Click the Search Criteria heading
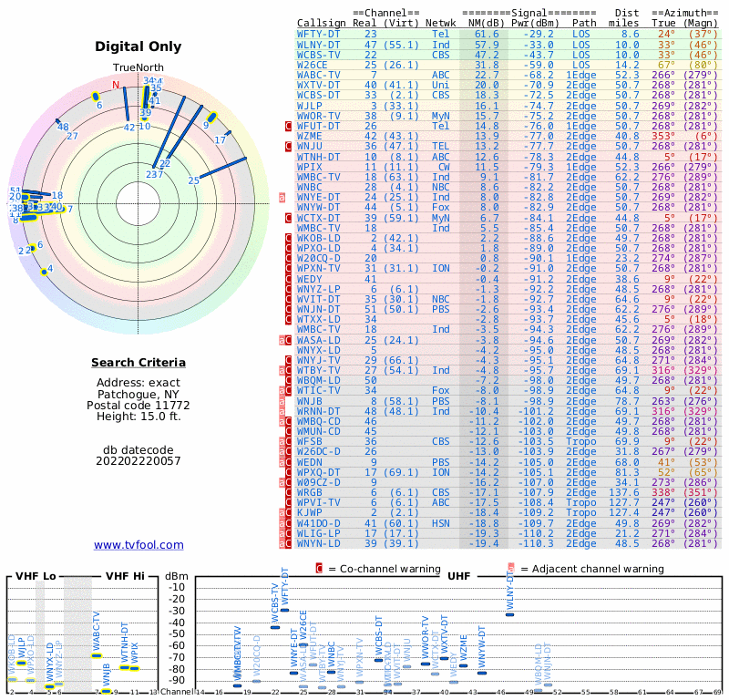Image resolution: width=729 pixels, height=700 pixels. (139, 363)
